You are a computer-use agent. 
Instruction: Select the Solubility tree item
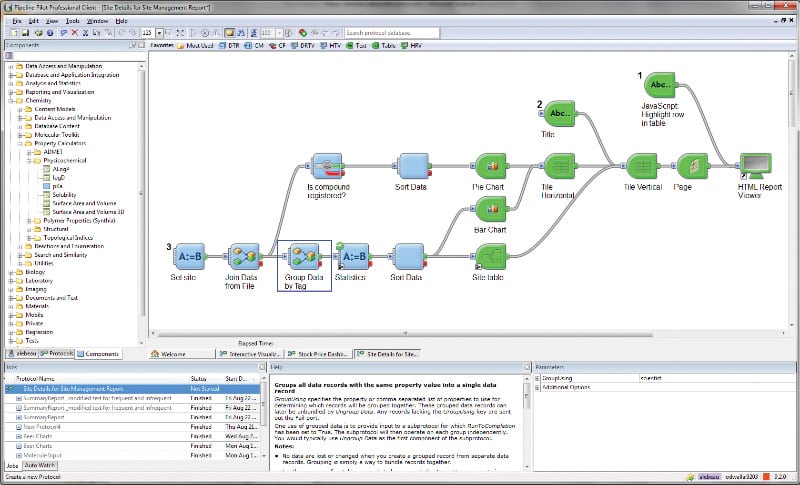(64, 195)
